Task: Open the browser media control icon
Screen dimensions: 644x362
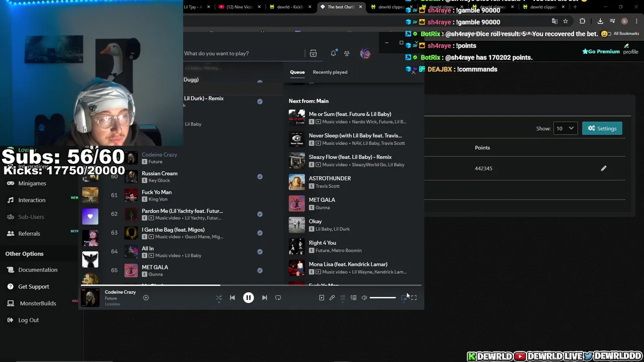Action: pos(612,21)
